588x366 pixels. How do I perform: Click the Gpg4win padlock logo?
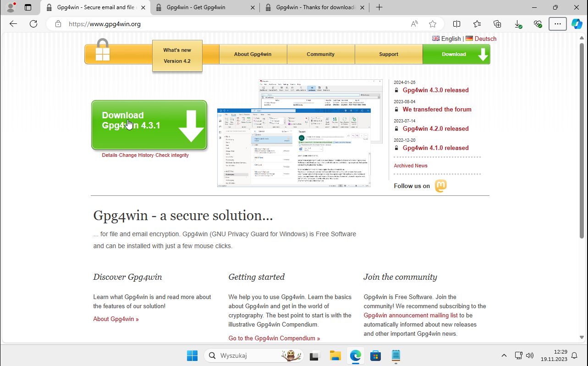[x=103, y=50]
